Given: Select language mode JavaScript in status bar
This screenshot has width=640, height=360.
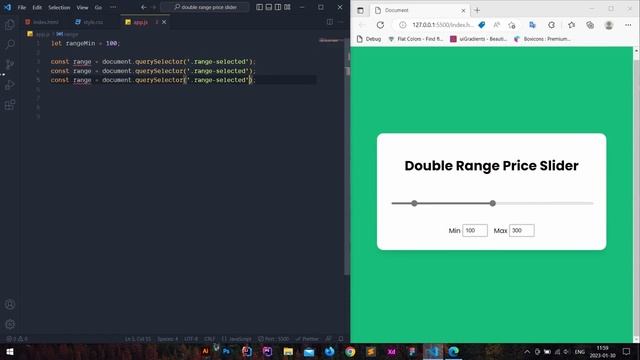Looking at the screenshot, I should point(237,339).
